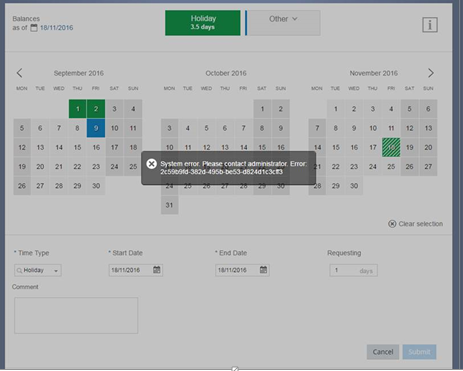Open the information icon at top right
The width and height of the screenshot is (463, 371).
[430, 25]
